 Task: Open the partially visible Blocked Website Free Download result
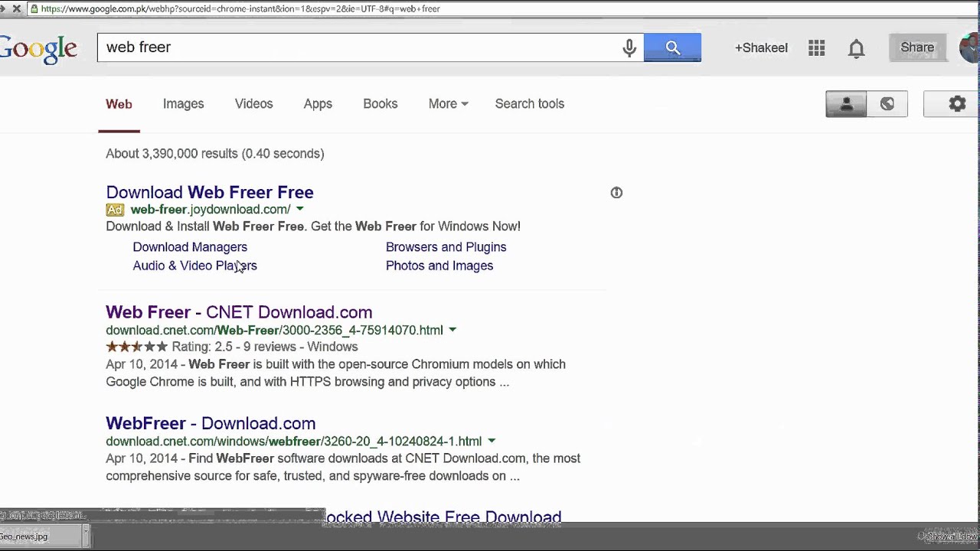(x=443, y=517)
